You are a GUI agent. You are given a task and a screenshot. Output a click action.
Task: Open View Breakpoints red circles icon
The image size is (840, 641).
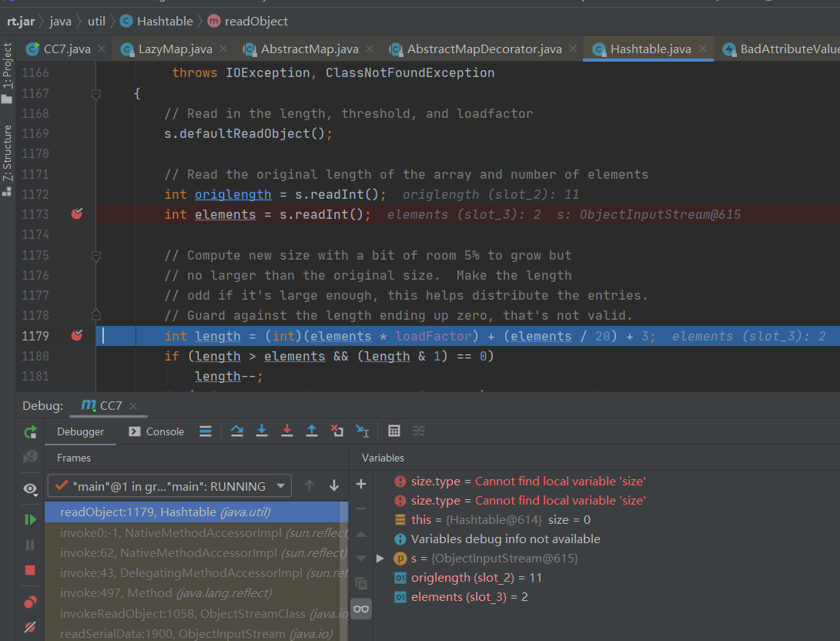[31, 602]
